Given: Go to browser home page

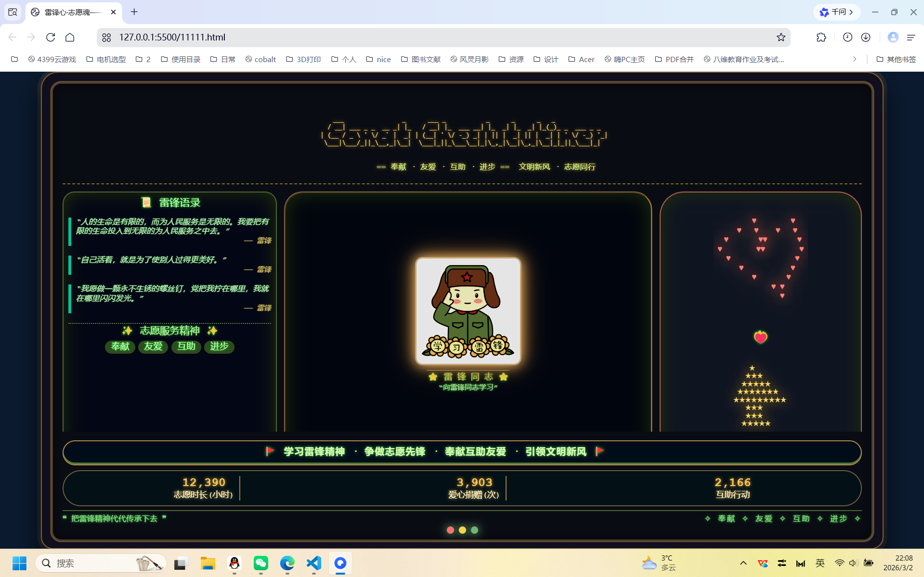Looking at the screenshot, I should (70, 37).
